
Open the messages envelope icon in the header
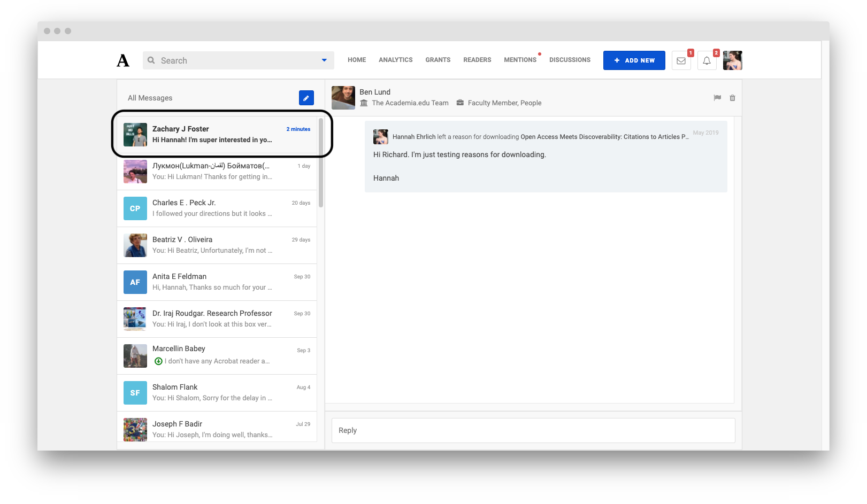click(681, 60)
